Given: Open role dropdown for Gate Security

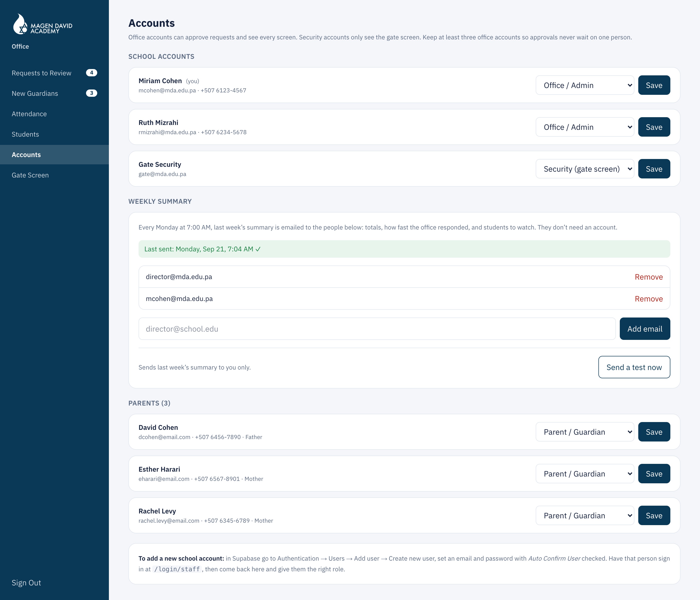Looking at the screenshot, I should tap(585, 169).
